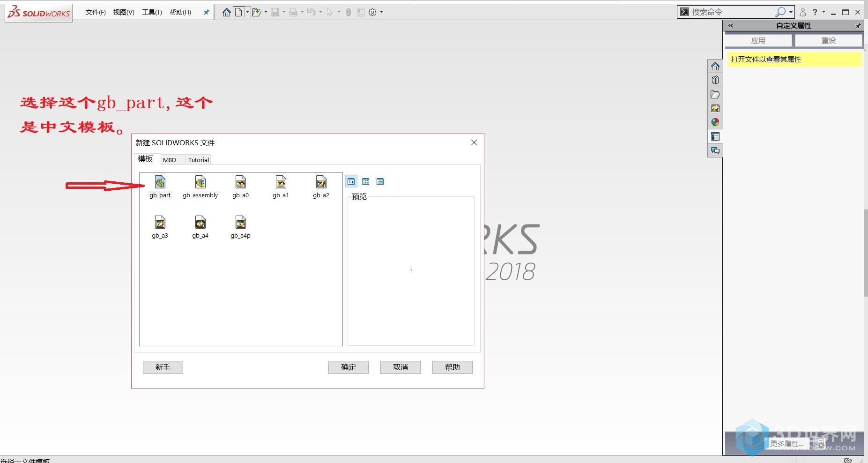Switch to the 模板 tab
The width and height of the screenshot is (868, 463).
145,159
